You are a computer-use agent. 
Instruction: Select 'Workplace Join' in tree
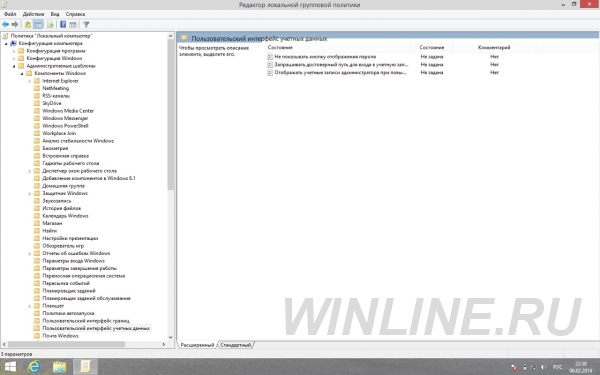point(59,133)
